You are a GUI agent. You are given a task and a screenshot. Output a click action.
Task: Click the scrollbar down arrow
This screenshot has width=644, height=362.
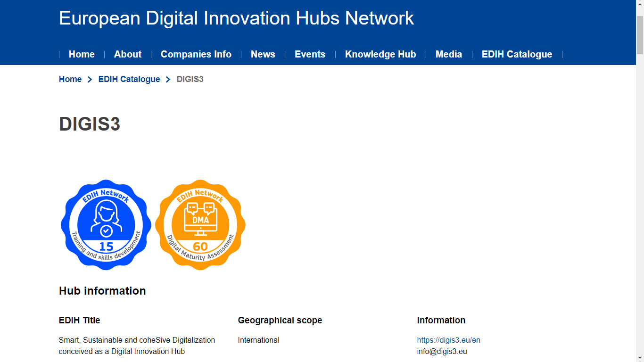coord(640,358)
